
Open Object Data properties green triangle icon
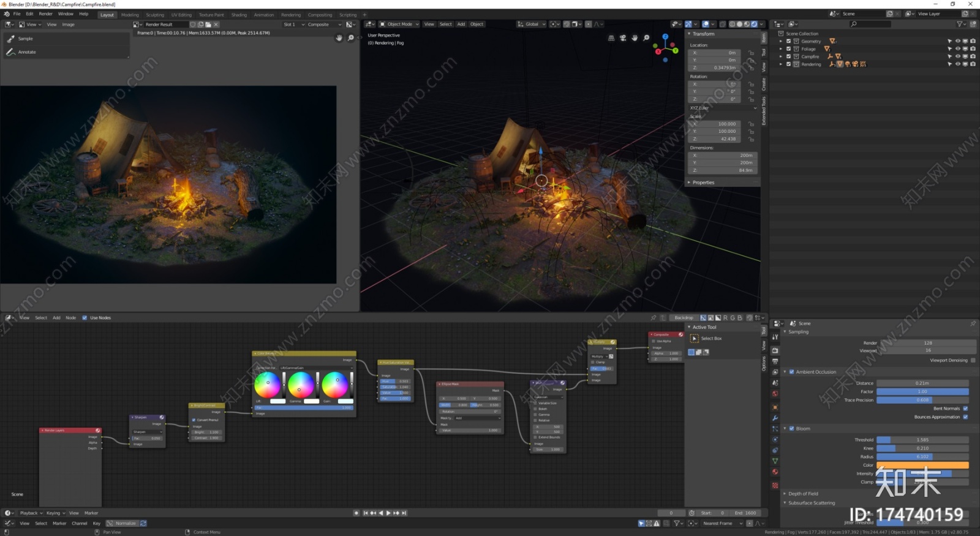[775, 461]
